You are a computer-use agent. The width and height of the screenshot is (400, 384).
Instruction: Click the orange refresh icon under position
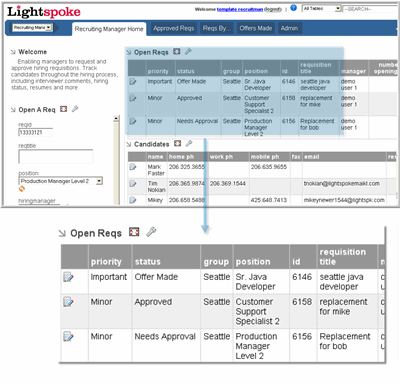pos(22,189)
